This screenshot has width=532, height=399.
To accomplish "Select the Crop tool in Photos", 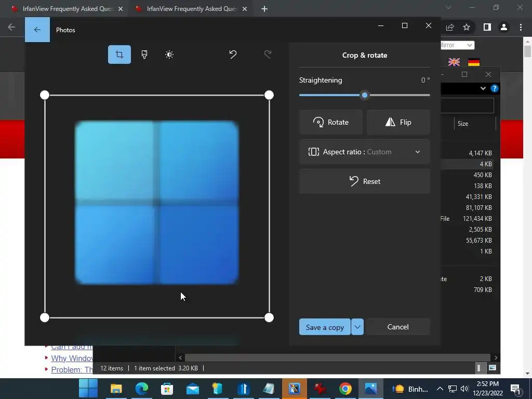I will 119,54.
